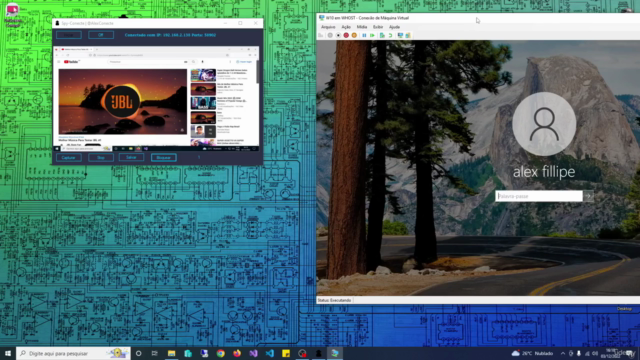Open the yellow Sticky Notes taskbar icon

coord(286,353)
